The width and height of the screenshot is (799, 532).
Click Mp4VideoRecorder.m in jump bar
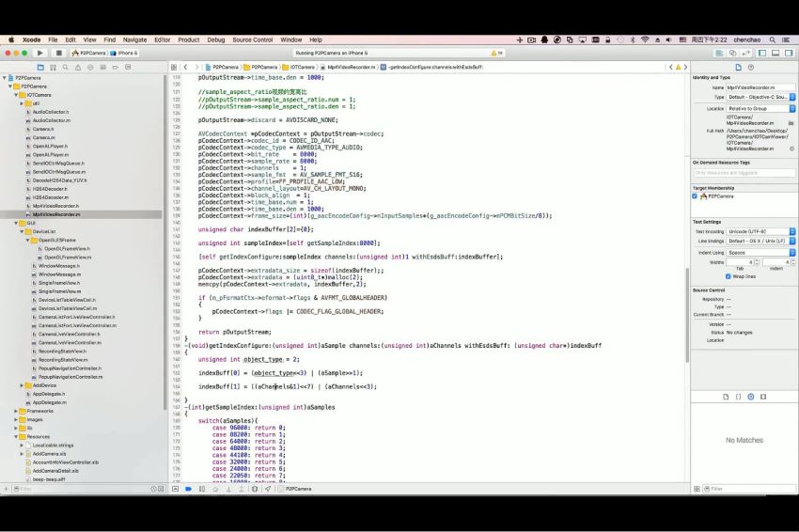[348, 68]
